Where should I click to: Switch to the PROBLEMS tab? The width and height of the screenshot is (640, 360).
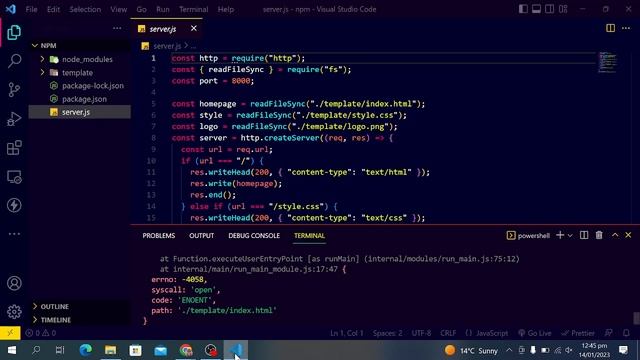coord(159,236)
